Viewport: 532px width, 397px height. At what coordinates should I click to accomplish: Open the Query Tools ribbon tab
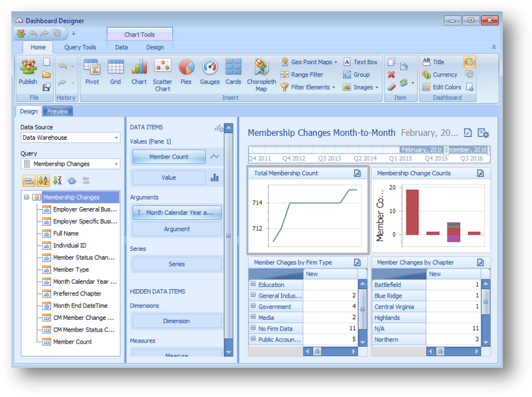(x=80, y=47)
